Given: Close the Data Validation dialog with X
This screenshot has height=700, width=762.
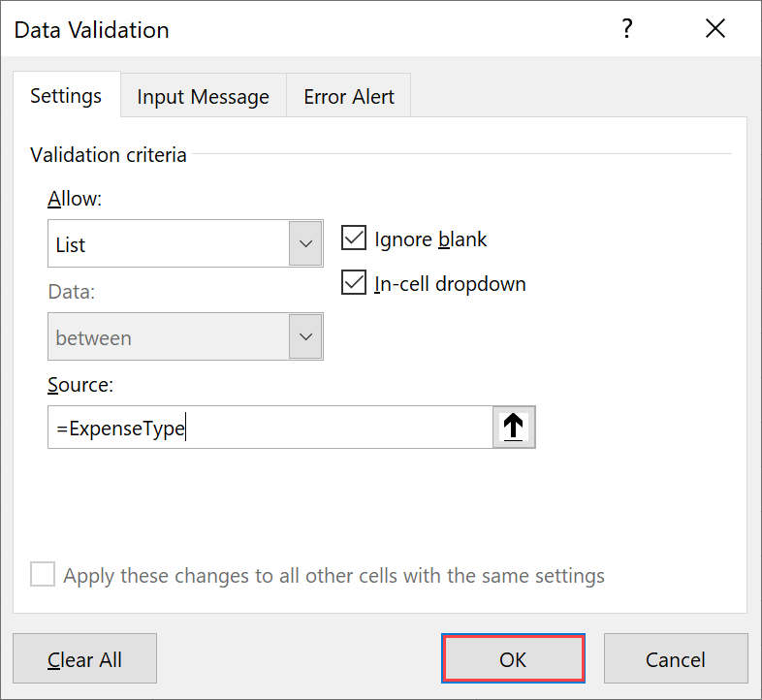Looking at the screenshot, I should click(x=715, y=29).
